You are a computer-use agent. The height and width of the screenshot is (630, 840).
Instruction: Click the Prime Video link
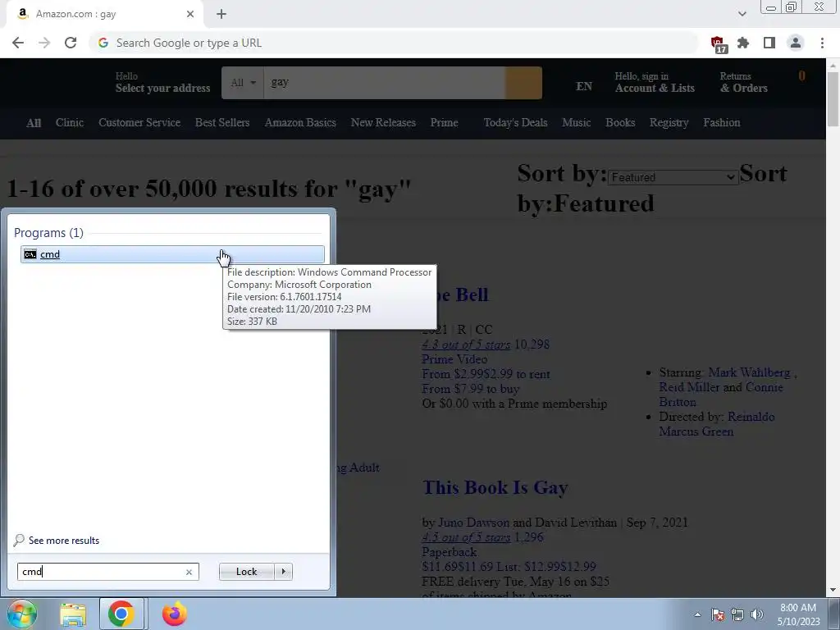[x=454, y=359]
